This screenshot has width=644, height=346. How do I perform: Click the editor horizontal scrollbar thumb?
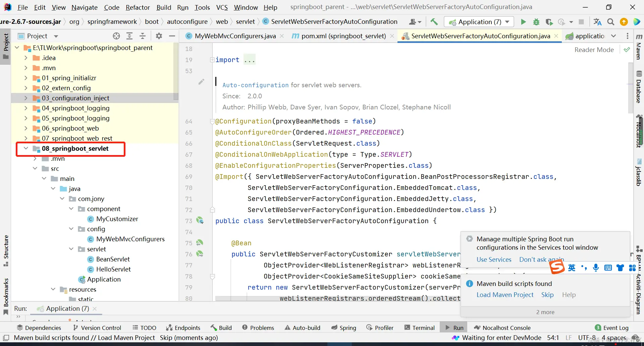pos(337,299)
